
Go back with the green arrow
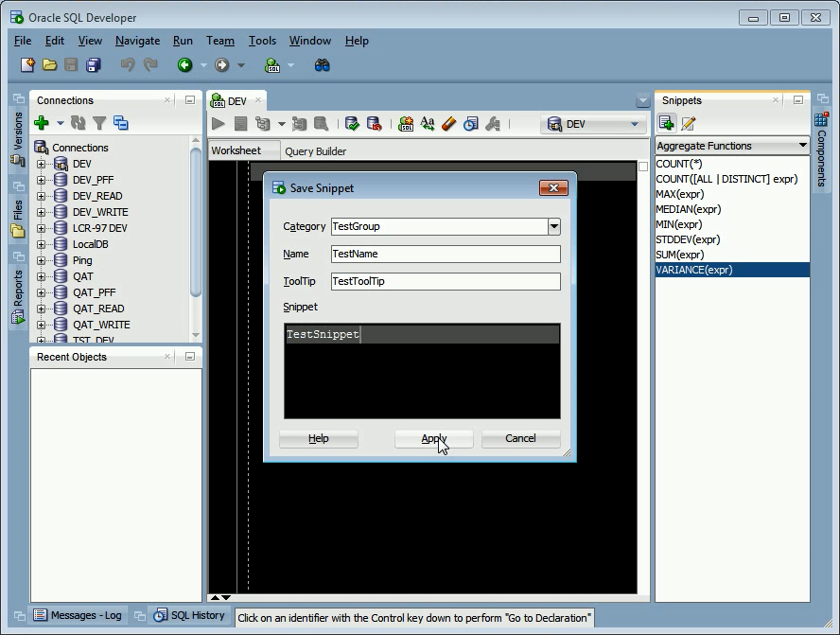pyautogui.click(x=184, y=65)
